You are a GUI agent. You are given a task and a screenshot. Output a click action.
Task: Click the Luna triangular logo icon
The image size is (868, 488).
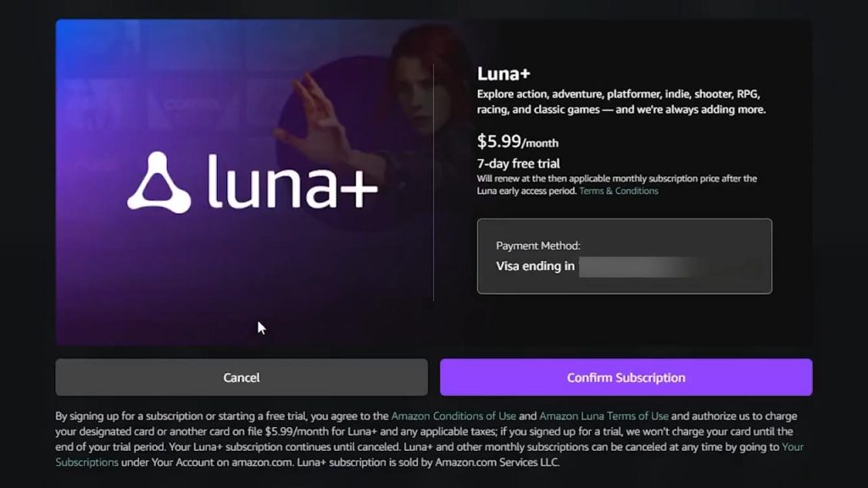coord(159,182)
